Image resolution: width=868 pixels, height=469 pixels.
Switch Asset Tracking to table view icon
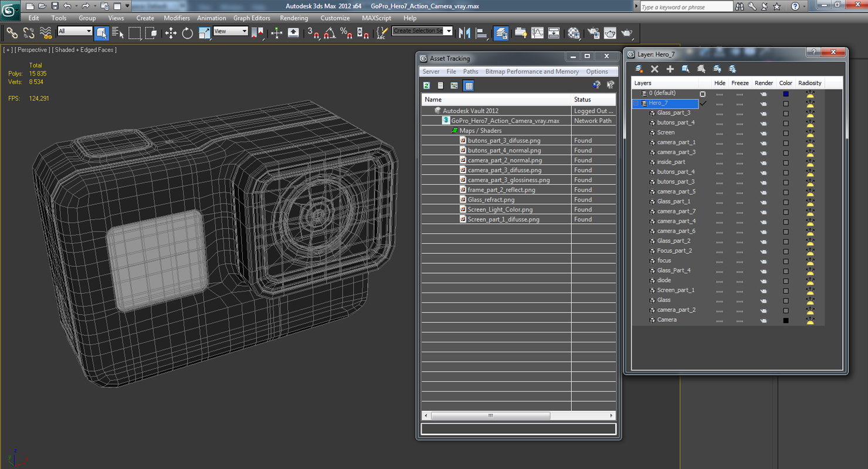pyautogui.click(x=469, y=86)
